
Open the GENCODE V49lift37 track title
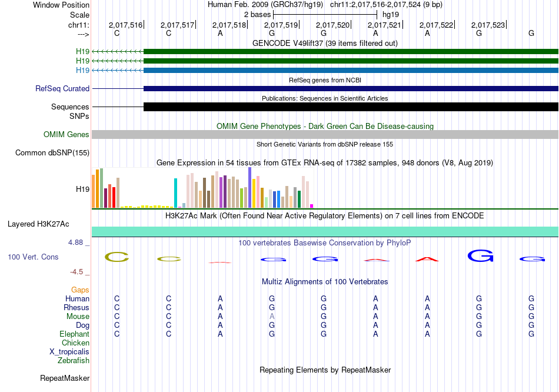[325, 43]
